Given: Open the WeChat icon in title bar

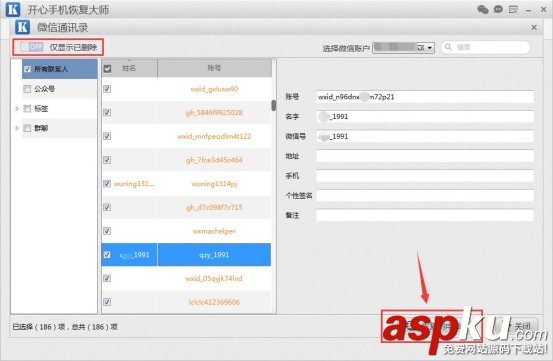Looking at the screenshot, I should pyautogui.click(x=483, y=10).
